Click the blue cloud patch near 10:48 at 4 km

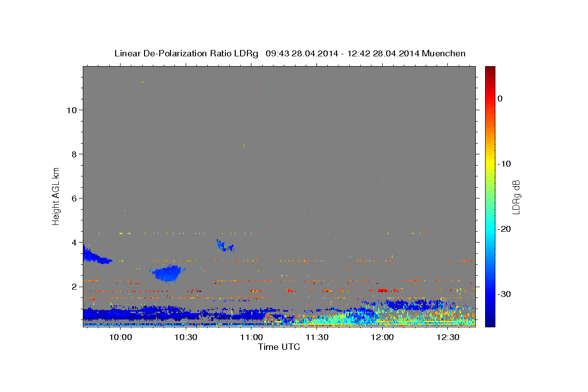click(224, 246)
